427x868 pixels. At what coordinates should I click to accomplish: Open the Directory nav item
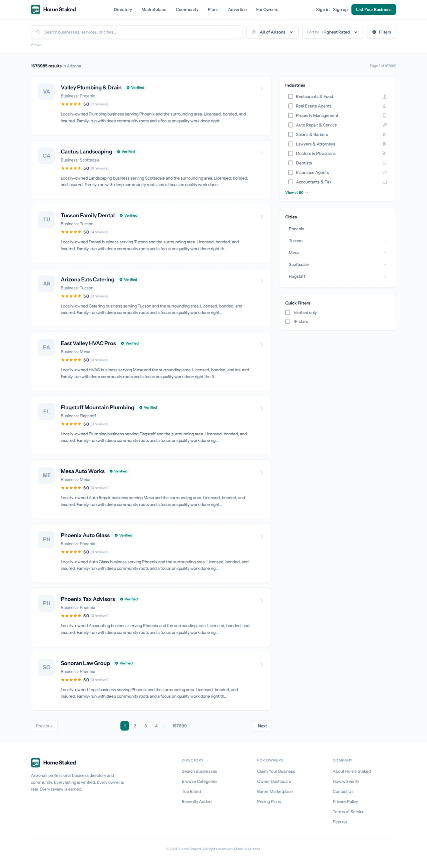coord(123,9)
